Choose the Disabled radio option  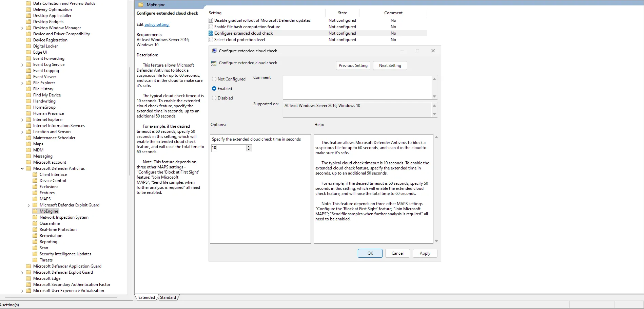[x=214, y=98]
